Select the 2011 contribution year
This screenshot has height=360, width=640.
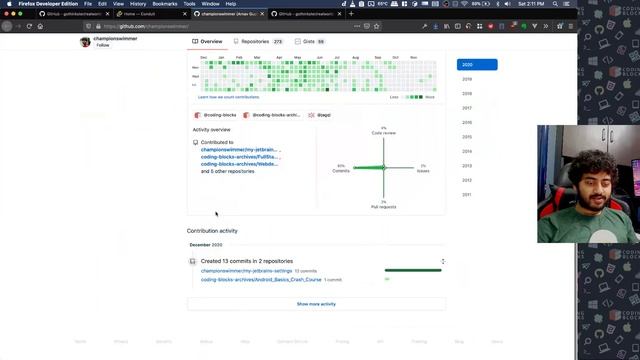pos(467,195)
